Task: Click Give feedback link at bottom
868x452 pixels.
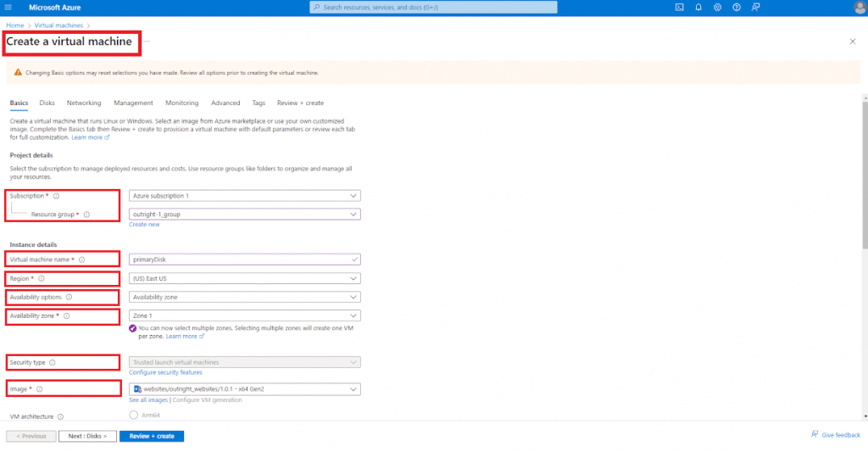Action: [x=836, y=435]
